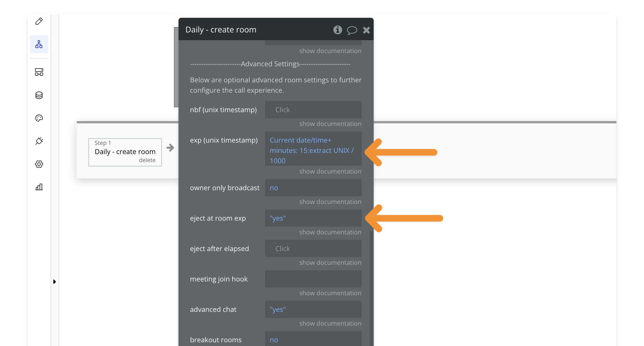
Task: Click the 'Daily - create room' dialog title
Action: pos(221,30)
